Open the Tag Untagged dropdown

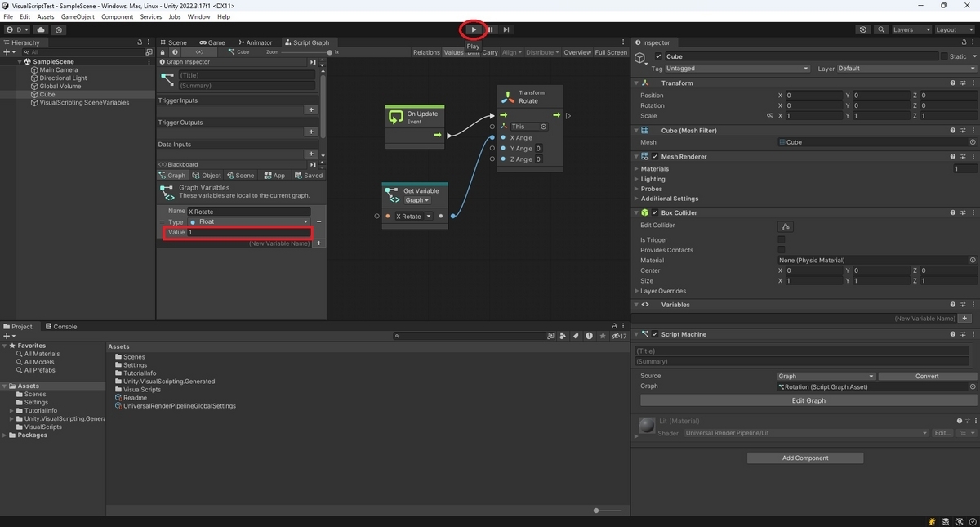[738, 69]
